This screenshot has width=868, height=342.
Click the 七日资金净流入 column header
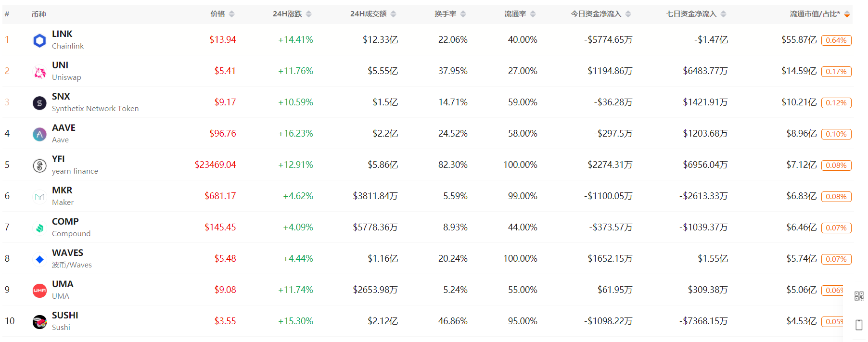(691, 14)
